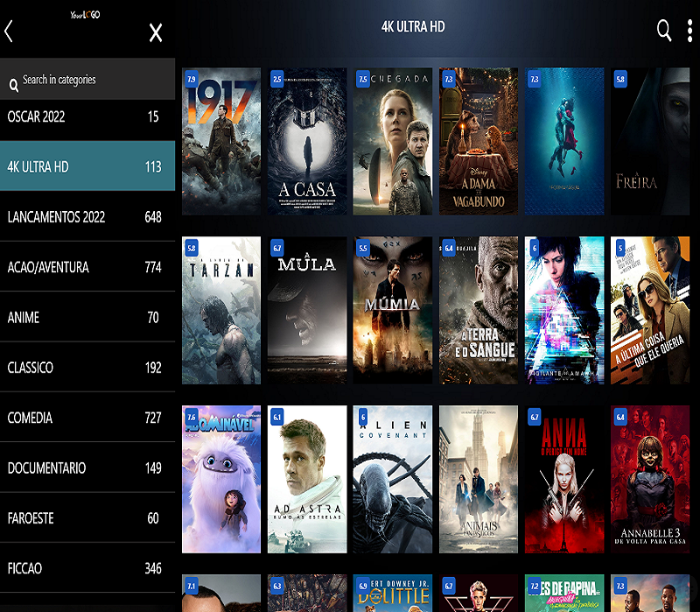The width and height of the screenshot is (700, 612).
Task: Click the 7.6 rating badge on Abominável
Action: pyautogui.click(x=192, y=417)
